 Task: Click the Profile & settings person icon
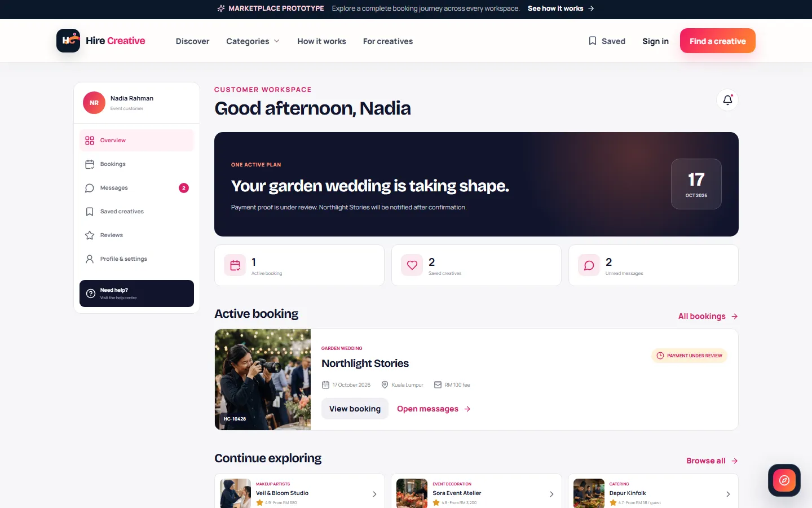point(90,259)
